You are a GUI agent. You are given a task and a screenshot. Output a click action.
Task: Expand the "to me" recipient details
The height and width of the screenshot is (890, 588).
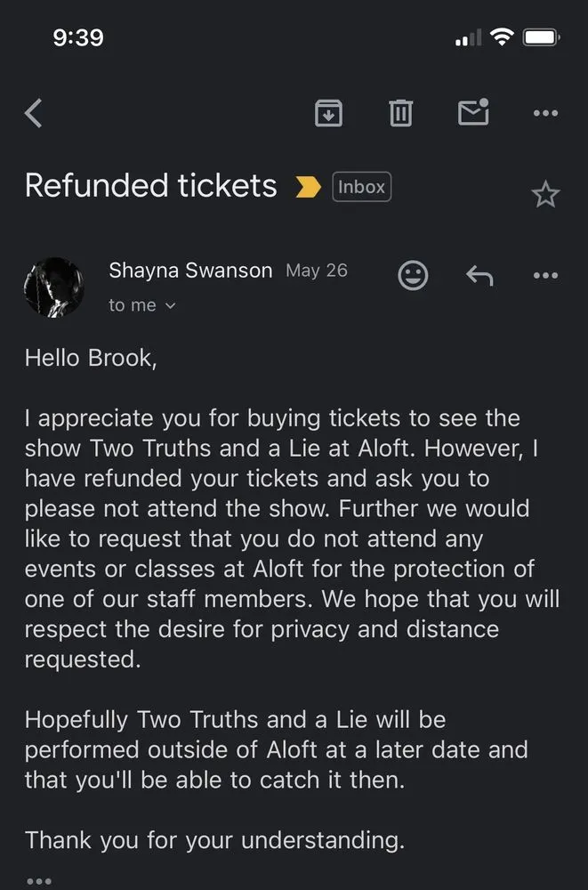142,305
